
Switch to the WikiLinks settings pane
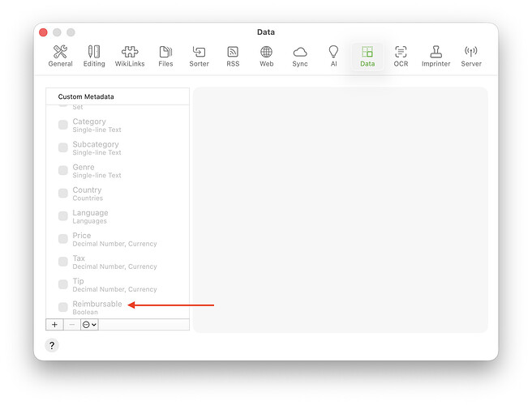pos(130,56)
